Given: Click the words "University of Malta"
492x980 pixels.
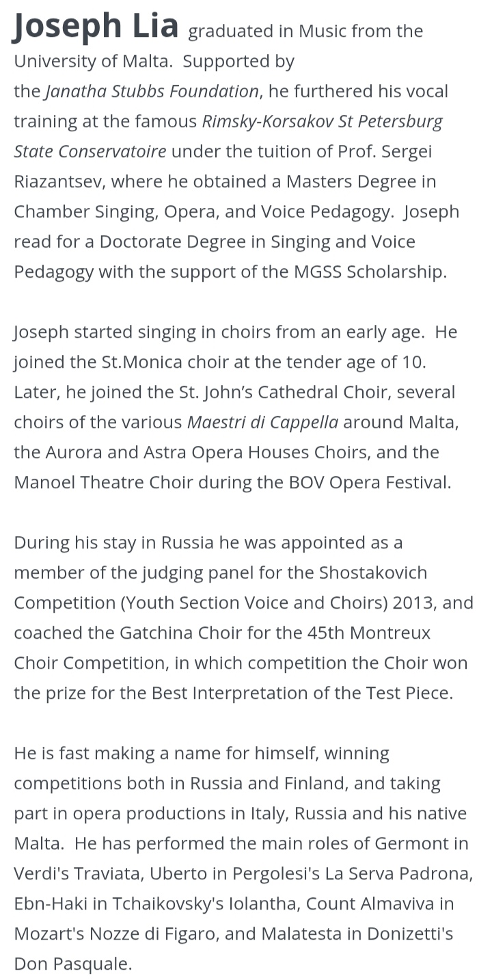Looking at the screenshot, I should [x=92, y=61].
